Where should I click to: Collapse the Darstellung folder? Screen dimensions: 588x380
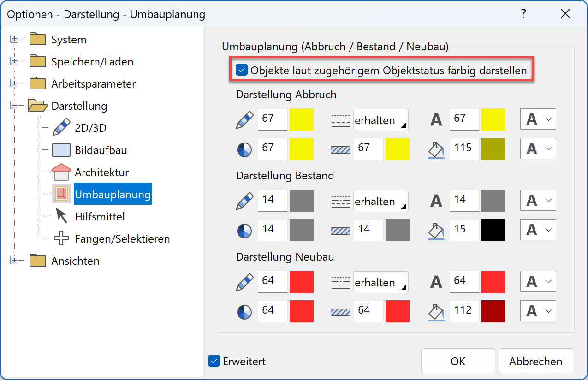(14, 106)
